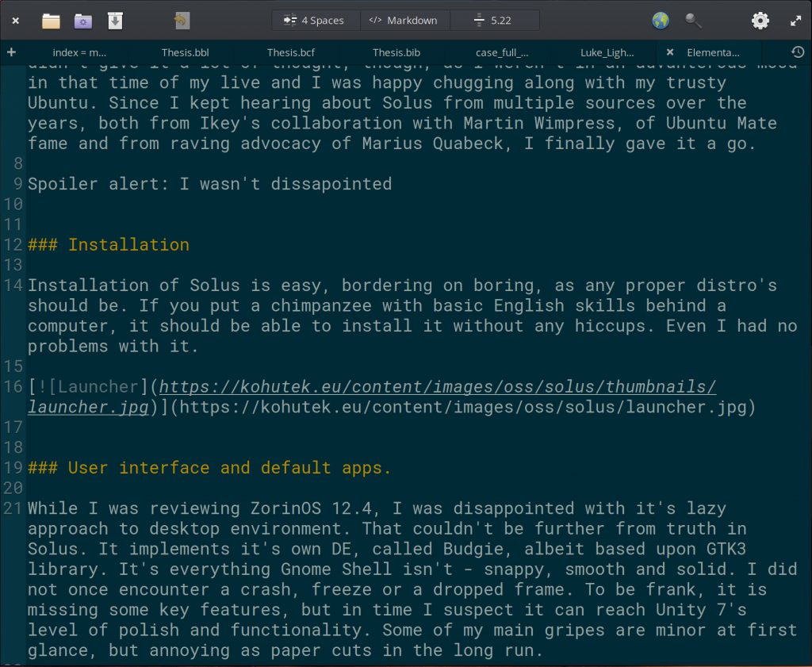The height and width of the screenshot is (667, 812).
Task: Select the Elementa... tab
Action: (713, 52)
